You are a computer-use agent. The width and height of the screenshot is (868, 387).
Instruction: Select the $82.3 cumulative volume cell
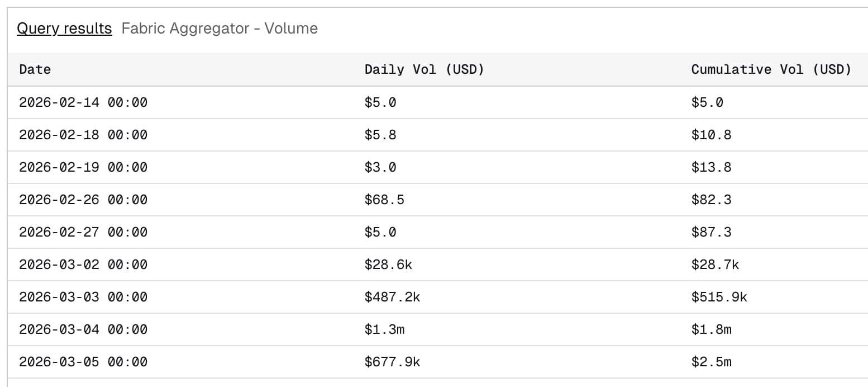tap(711, 200)
